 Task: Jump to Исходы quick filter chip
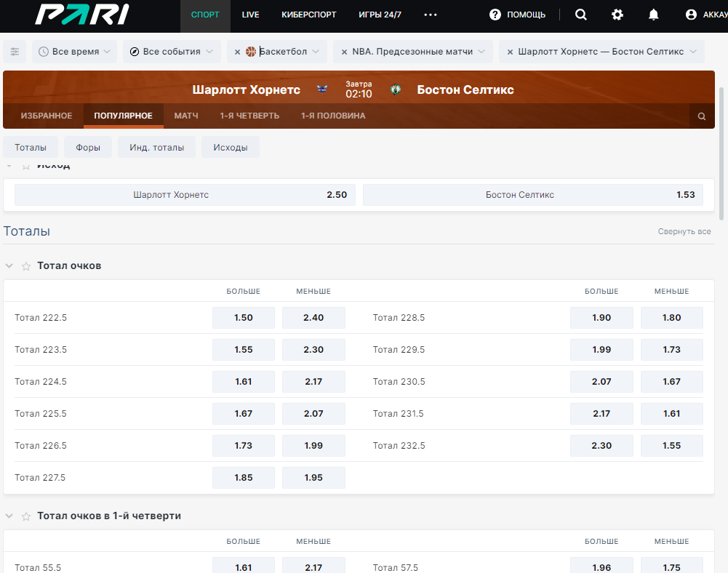(x=231, y=147)
